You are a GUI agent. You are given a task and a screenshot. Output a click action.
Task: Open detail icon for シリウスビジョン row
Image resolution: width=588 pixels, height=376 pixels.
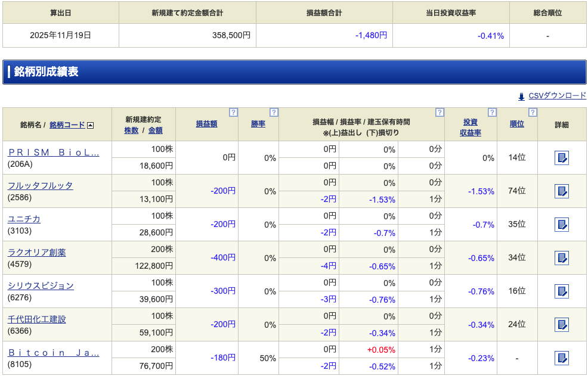click(561, 291)
